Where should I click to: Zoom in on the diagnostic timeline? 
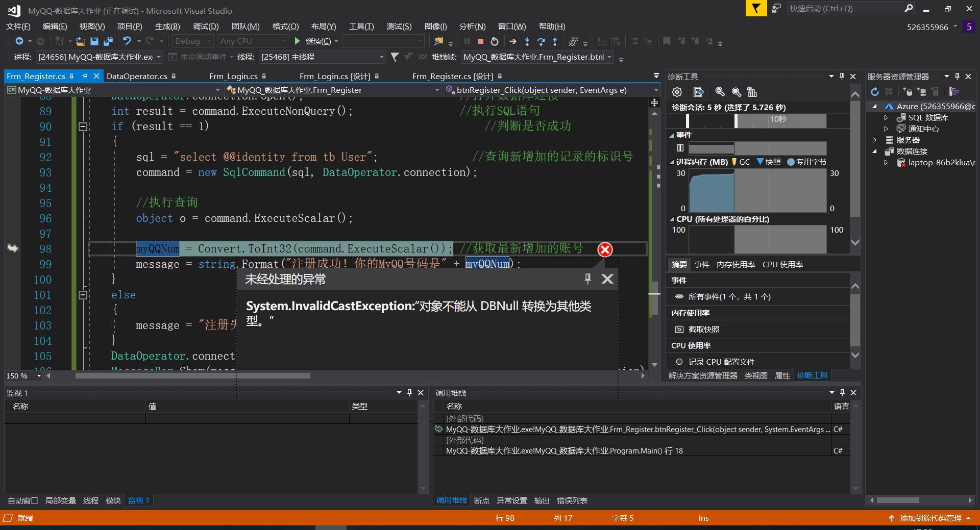(x=720, y=92)
